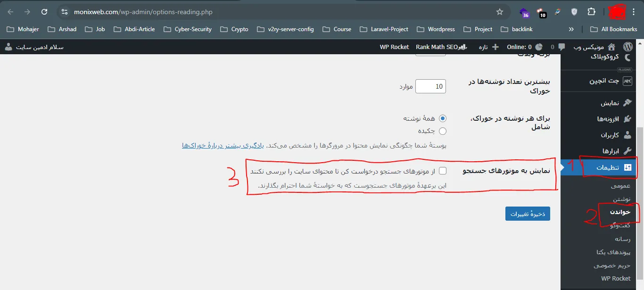644x290 pixels.
Task: Open the shield extension icon
Action: (574, 12)
